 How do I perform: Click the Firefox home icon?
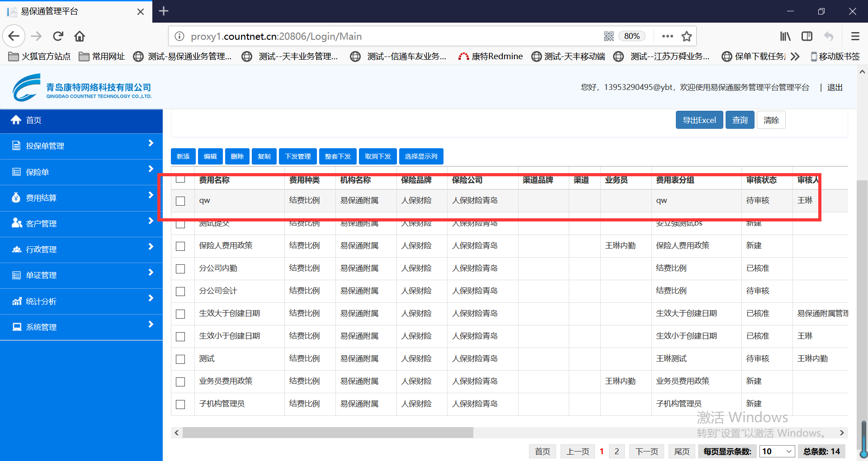point(80,36)
